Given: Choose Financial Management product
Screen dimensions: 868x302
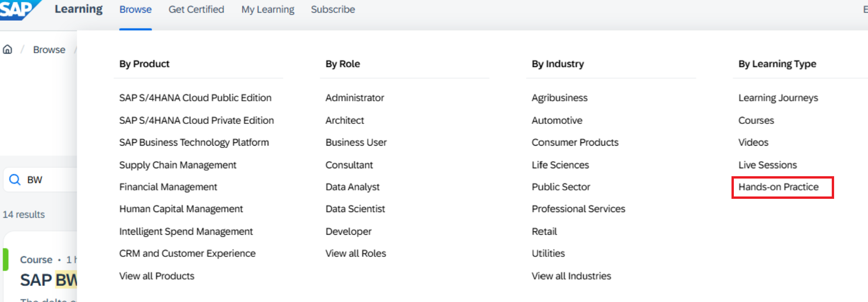Looking at the screenshot, I should (x=168, y=187).
